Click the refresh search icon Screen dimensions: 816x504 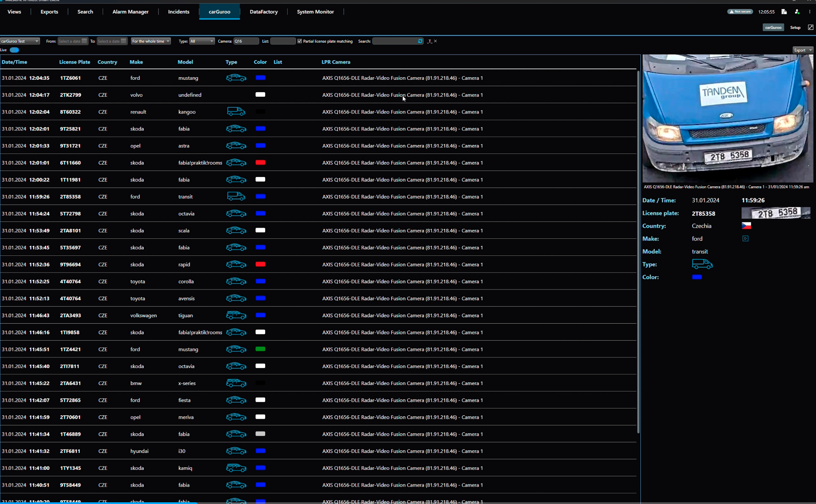point(420,41)
